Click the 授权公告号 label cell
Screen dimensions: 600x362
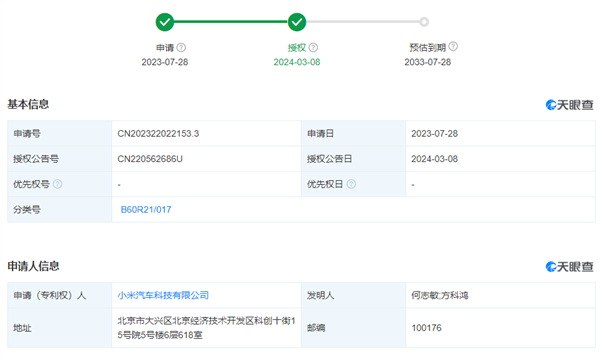(x=59, y=159)
